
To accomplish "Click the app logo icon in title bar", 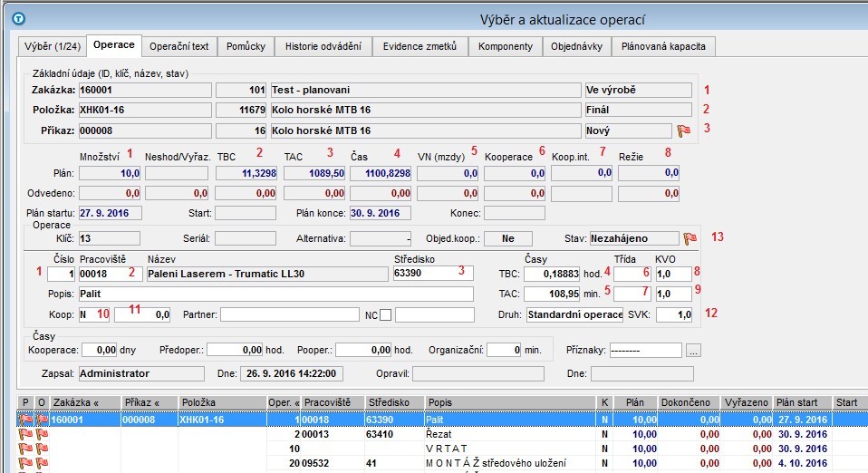I will click(19, 19).
